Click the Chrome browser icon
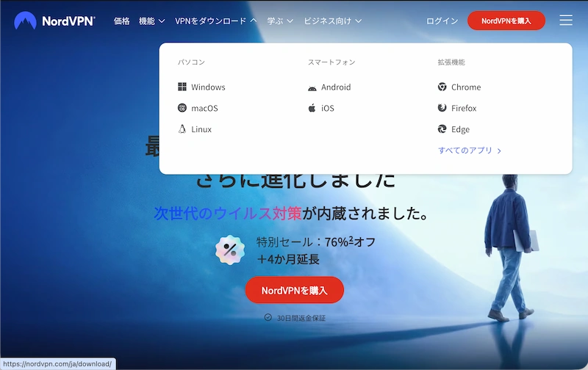Image resolution: width=588 pixels, height=370 pixels. [x=442, y=87]
